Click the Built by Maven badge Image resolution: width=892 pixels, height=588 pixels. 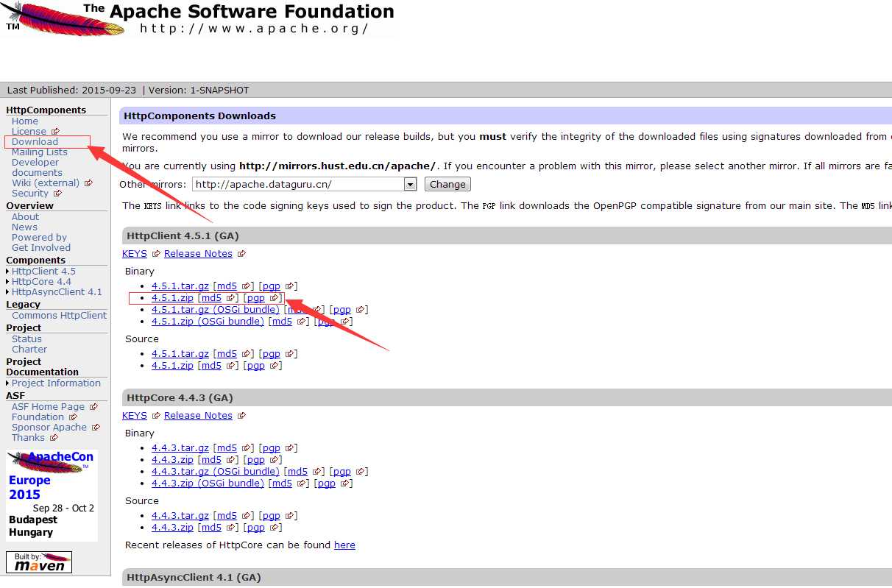click(x=39, y=562)
